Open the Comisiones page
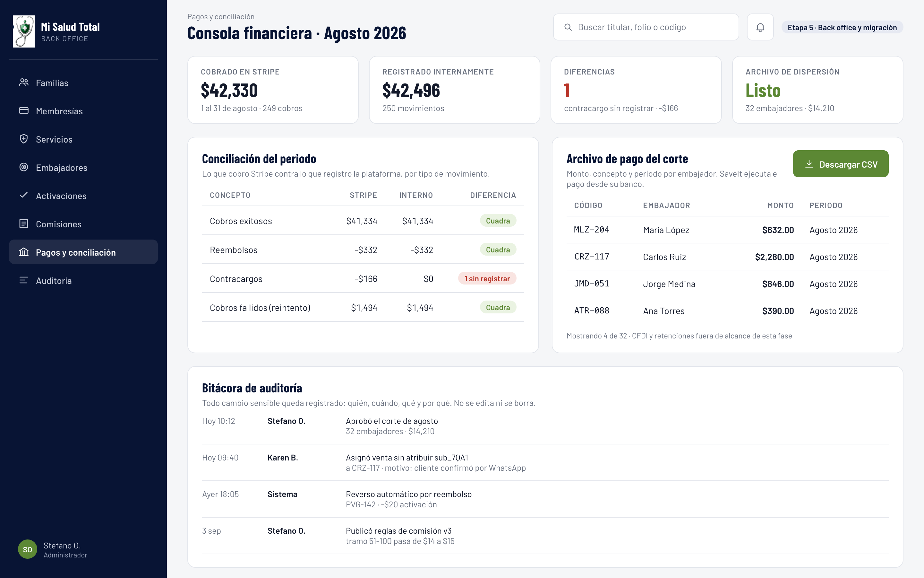 click(83, 224)
